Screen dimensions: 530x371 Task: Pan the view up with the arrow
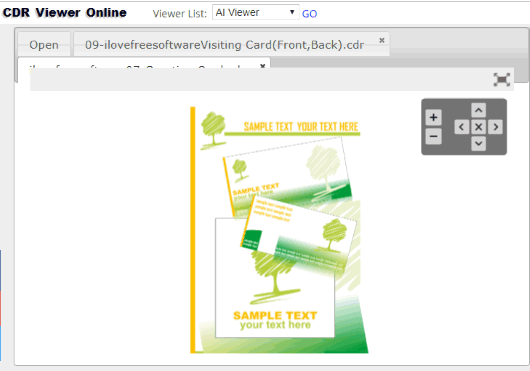(x=478, y=110)
